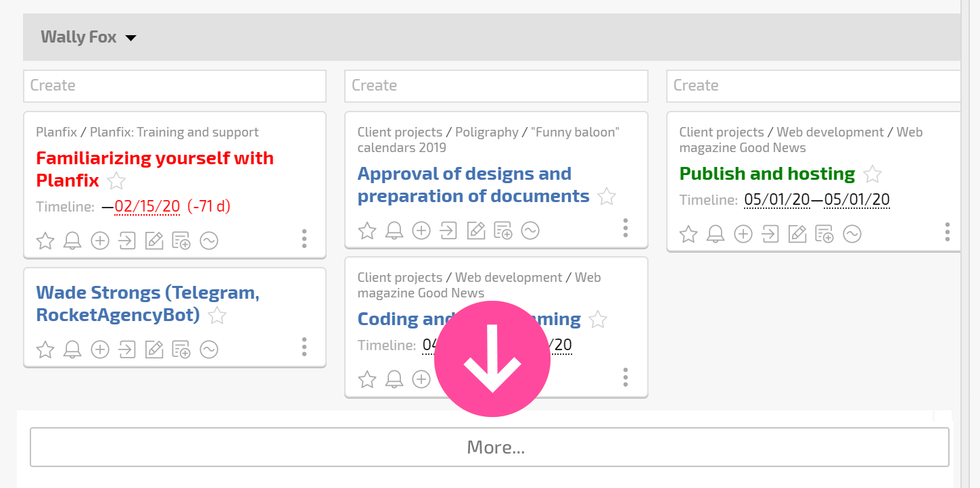980x488 pixels.
Task: Click the More... button
Action: point(490,447)
